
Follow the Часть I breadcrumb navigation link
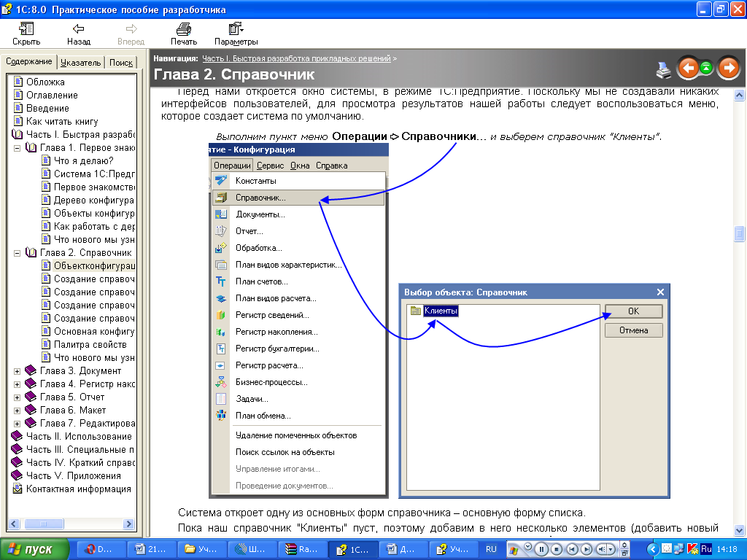click(296, 58)
